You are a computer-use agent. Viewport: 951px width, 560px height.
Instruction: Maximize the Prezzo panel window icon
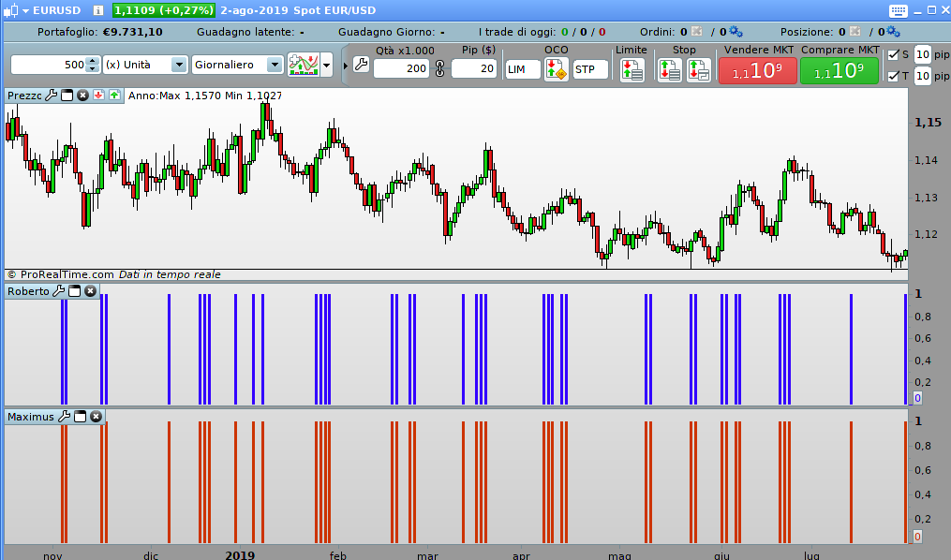coord(67,96)
